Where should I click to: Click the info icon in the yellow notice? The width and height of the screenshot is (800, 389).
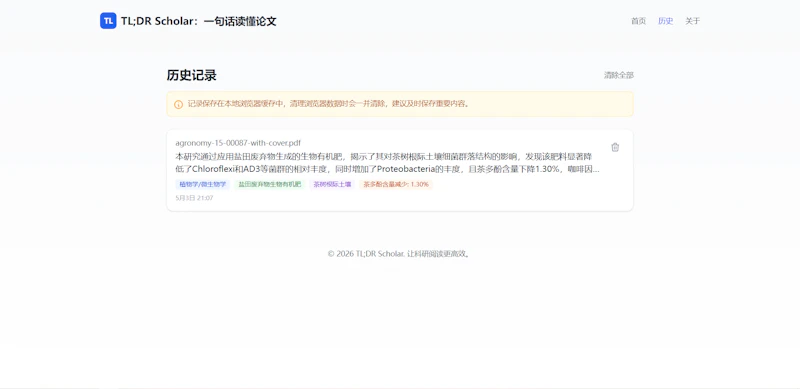[x=179, y=104]
